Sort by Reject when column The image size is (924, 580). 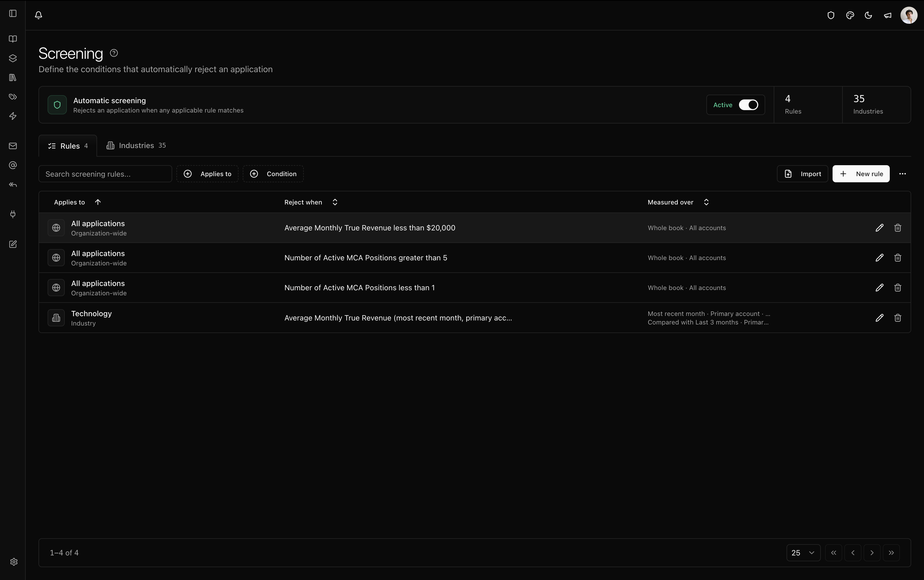(311, 202)
